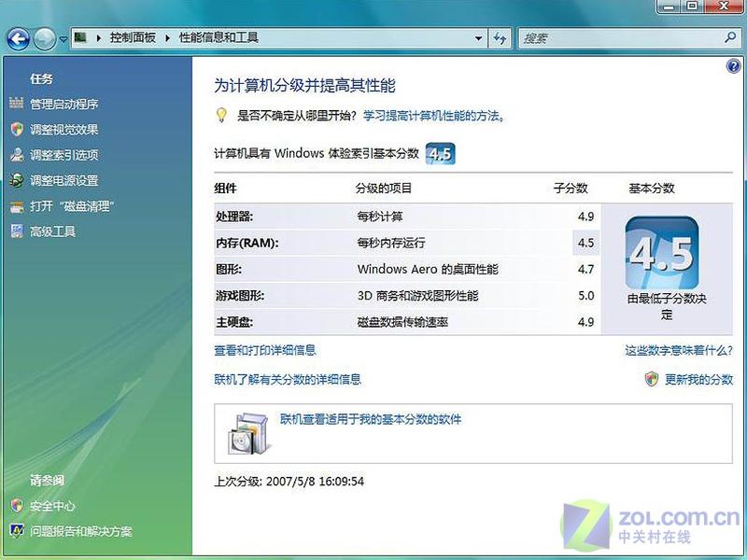The width and height of the screenshot is (747, 560).
Task: Expand the arrow before 性能信息和工具 breadcrumb
Action: 168,37
